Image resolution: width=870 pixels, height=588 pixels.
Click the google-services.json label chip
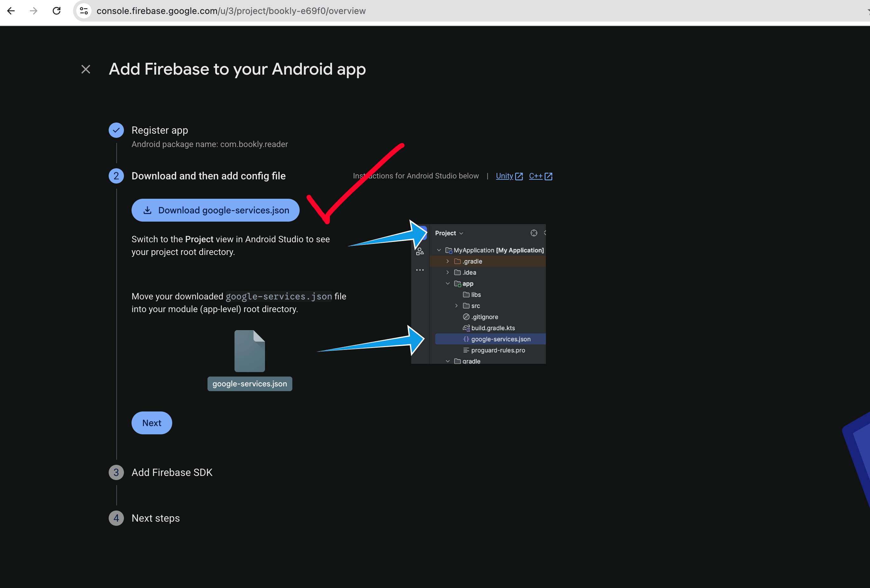[250, 384]
